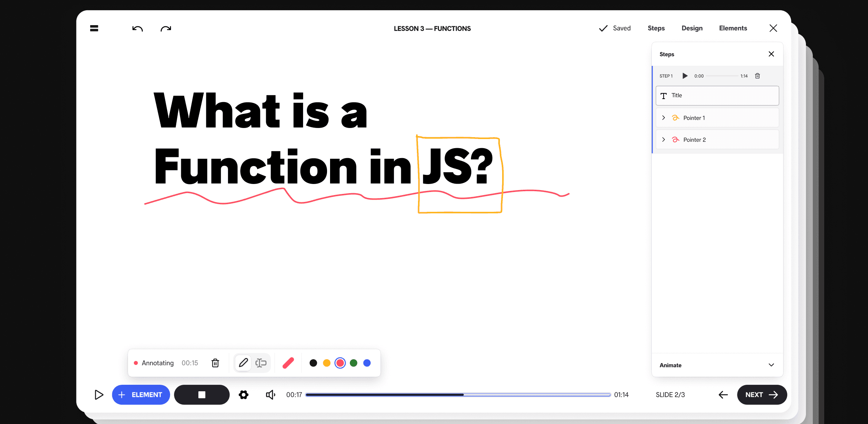
Task: Play Step 1 preview
Action: coord(685,76)
